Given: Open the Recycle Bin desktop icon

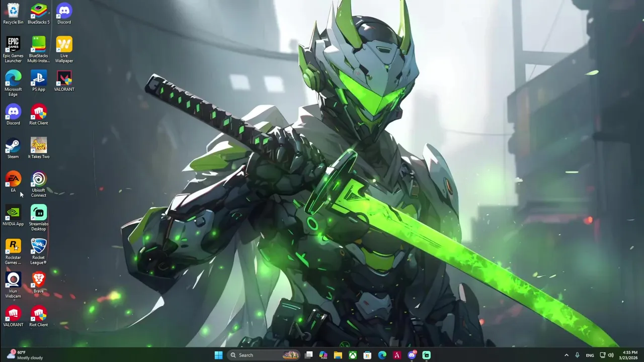Looking at the screenshot, I should pyautogui.click(x=13, y=14).
